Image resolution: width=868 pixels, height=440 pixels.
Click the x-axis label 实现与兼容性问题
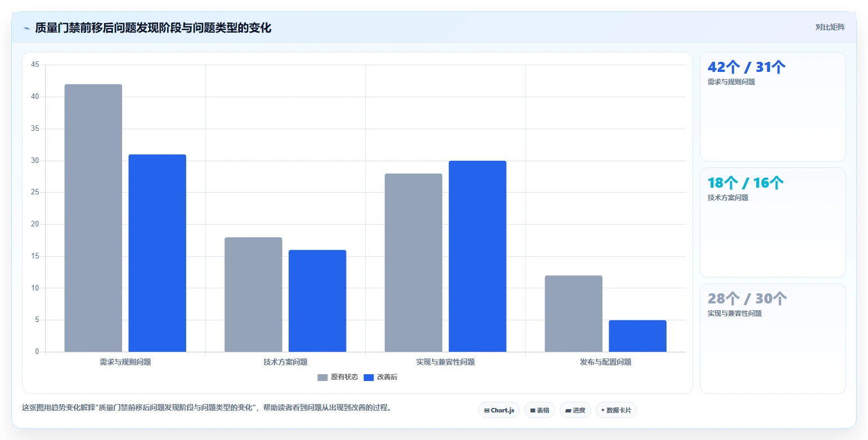pos(446,362)
